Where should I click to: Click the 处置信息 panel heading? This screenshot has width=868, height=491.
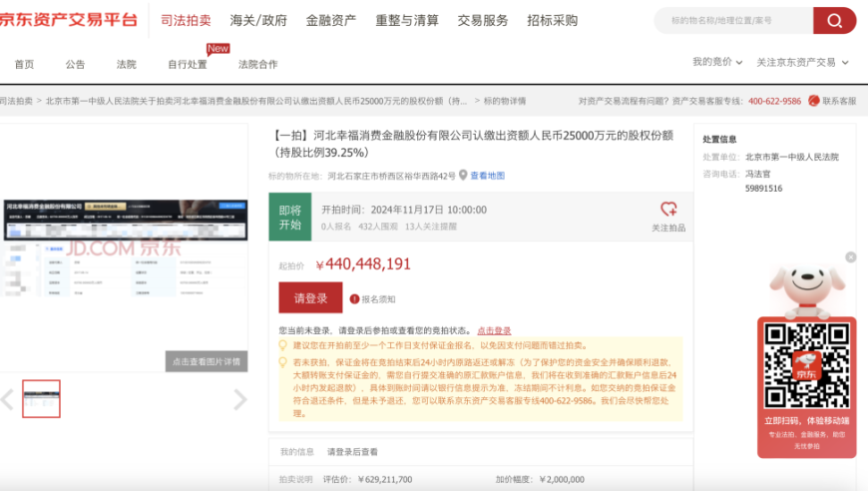pos(719,139)
